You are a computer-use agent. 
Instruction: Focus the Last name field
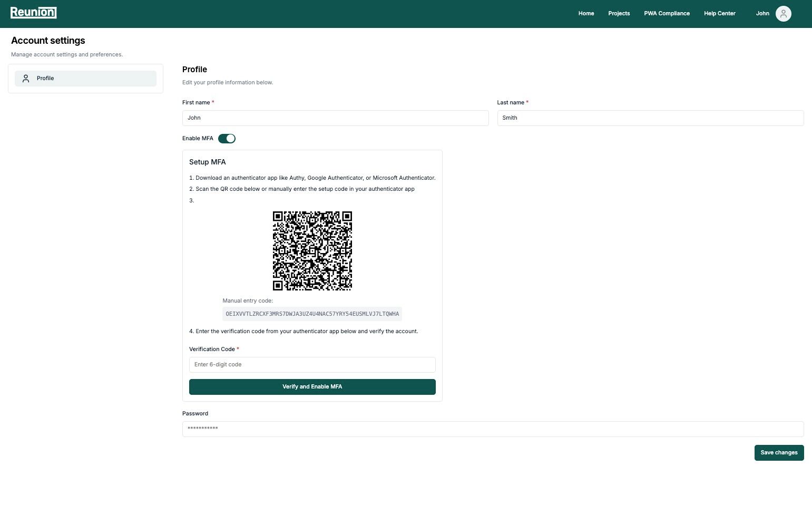tap(650, 118)
